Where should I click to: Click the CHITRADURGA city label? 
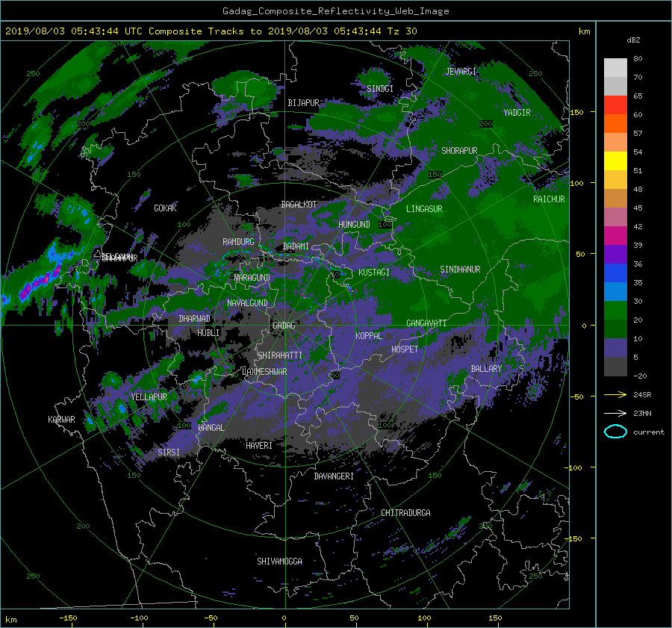tap(405, 513)
